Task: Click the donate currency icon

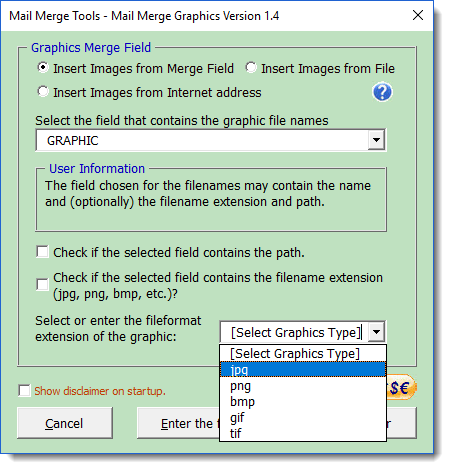Action: [x=401, y=387]
